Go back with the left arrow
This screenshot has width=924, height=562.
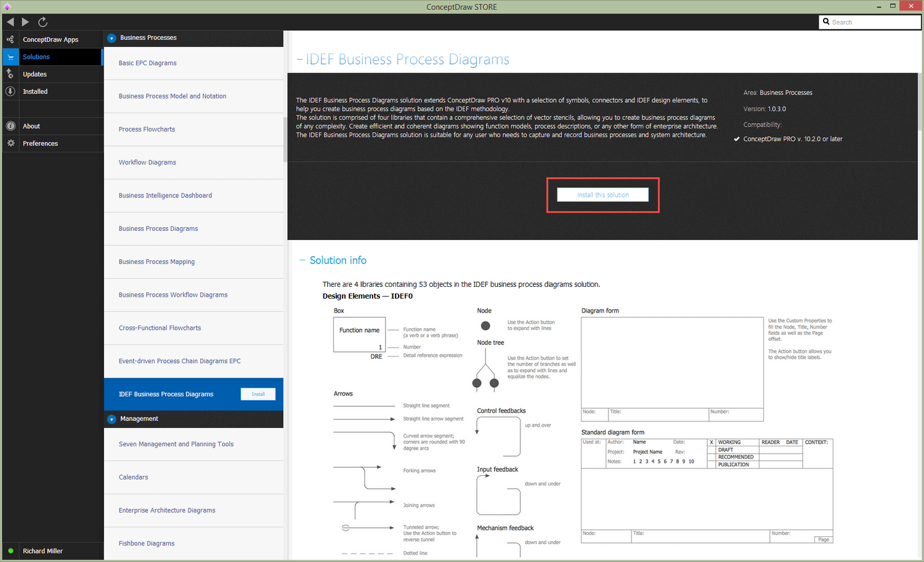coord(10,22)
